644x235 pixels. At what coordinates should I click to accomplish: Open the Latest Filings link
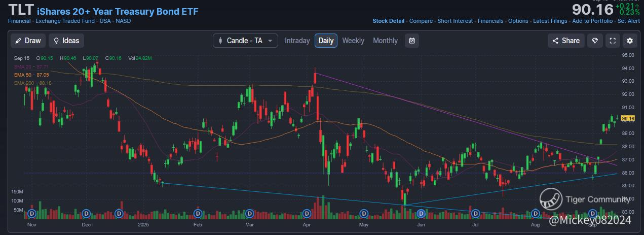[x=550, y=21]
